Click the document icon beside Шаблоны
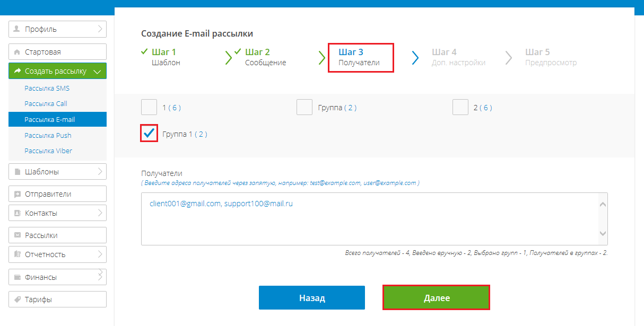 pyautogui.click(x=17, y=172)
